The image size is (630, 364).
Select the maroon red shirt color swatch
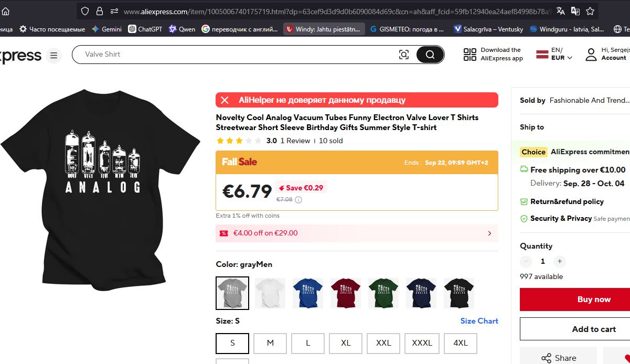pos(346,293)
